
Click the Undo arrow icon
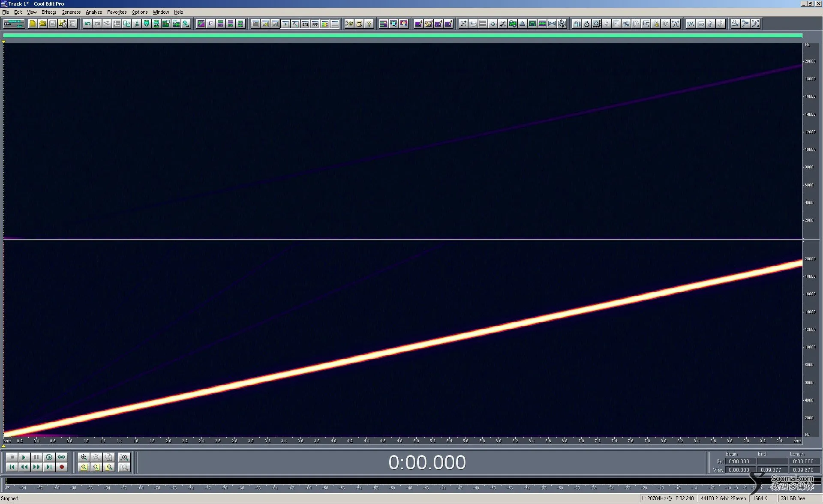(x=87, y=24)
